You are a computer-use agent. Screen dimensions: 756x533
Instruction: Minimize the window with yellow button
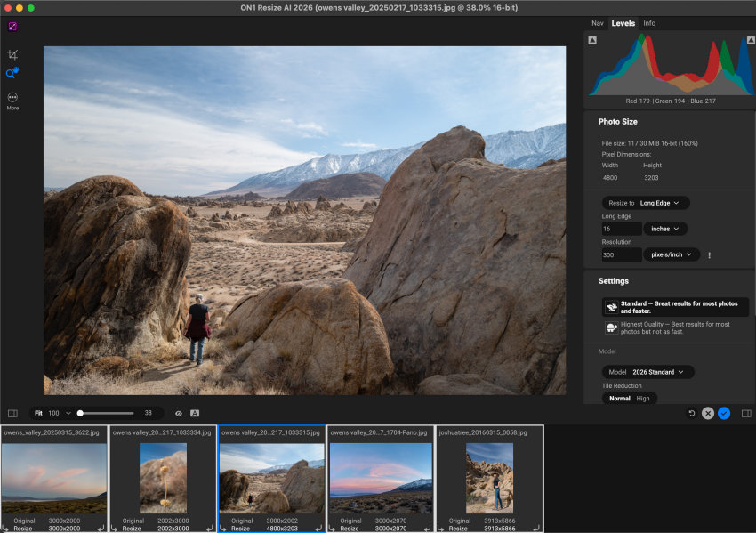pos(20,8)
